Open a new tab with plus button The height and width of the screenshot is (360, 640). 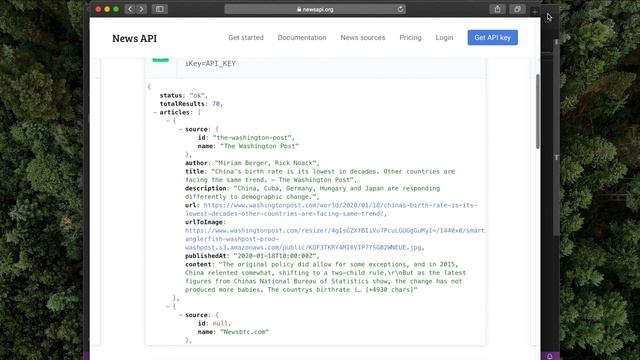pyautogui.click(x=534, y=12)
